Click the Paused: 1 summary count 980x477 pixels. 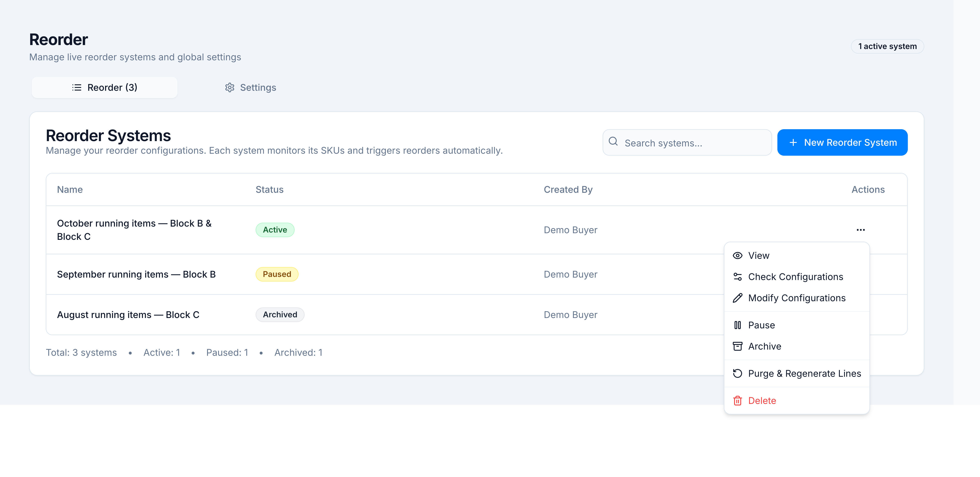(227, 352)
